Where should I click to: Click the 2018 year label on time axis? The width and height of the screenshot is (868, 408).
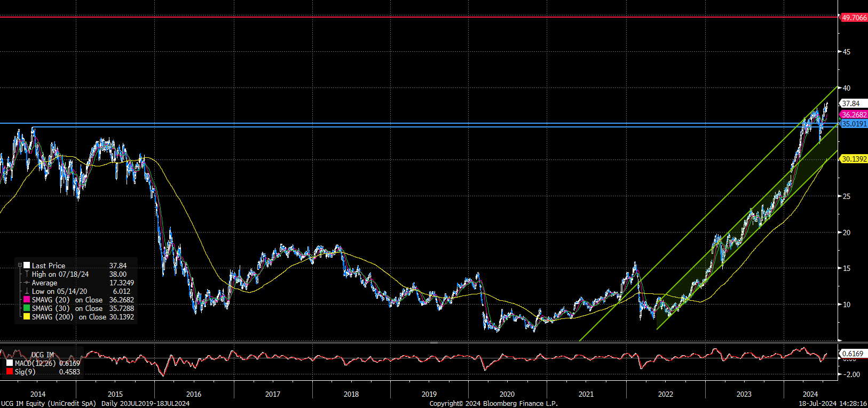(x=351, y=394)
